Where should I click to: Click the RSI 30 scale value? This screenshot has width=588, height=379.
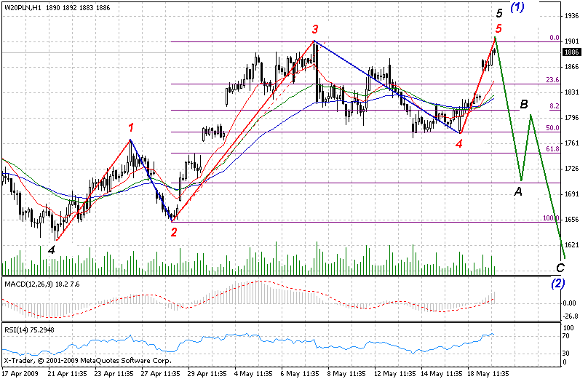click(567, 353)
